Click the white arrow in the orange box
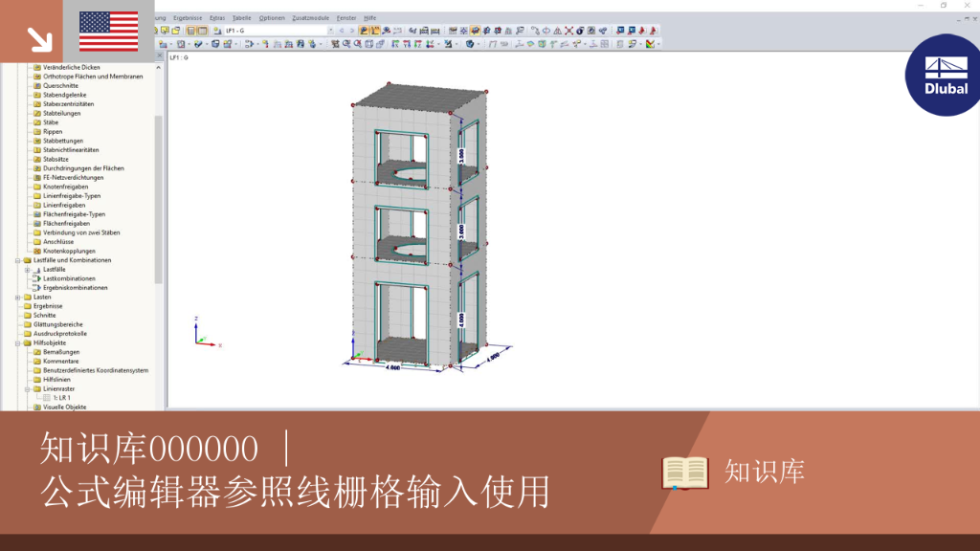The width and height of the screenshot is (980, 551). click(x=39, y=39)
